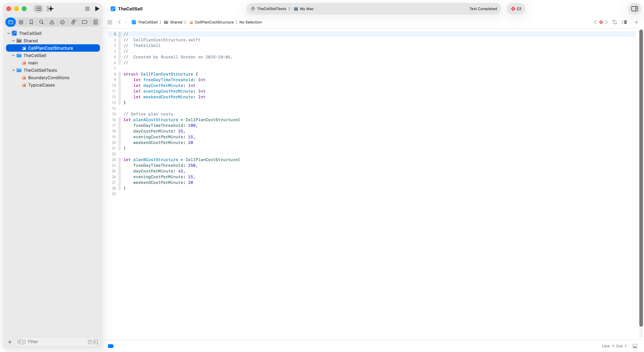Click the editor's vertical scrollbar
The width and height of the screenshot is (644, 352).
(x=641, y=175)
